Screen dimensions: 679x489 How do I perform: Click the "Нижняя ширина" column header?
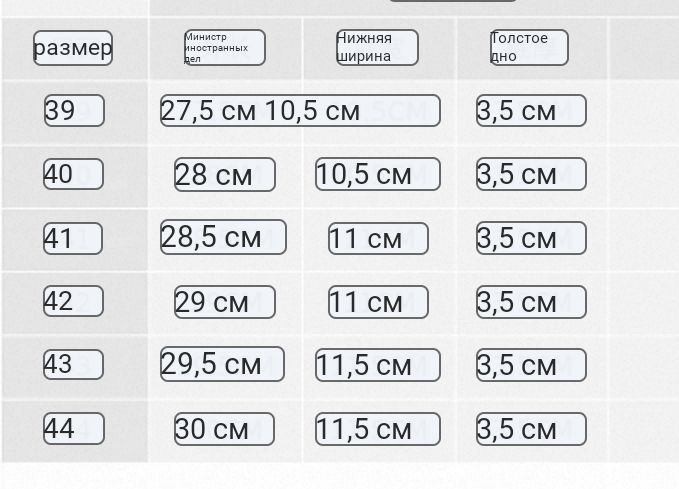click(377, 48)
